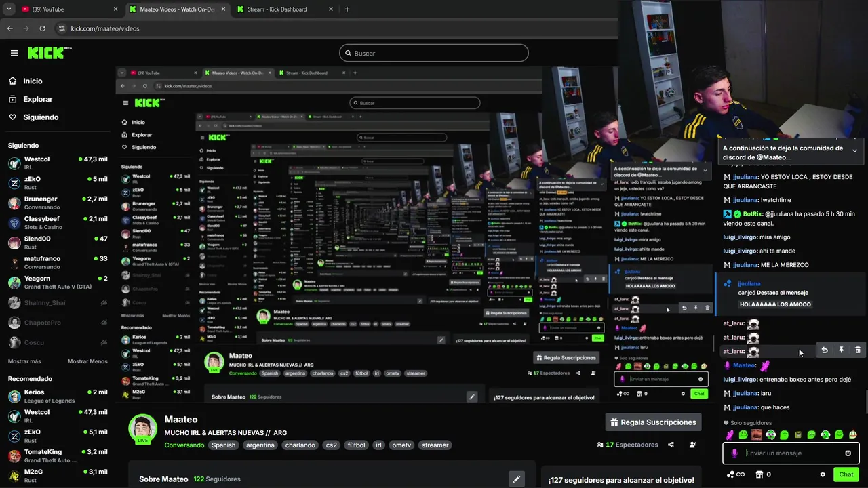Insert the red face emote from quick emotes

point(757,434)
